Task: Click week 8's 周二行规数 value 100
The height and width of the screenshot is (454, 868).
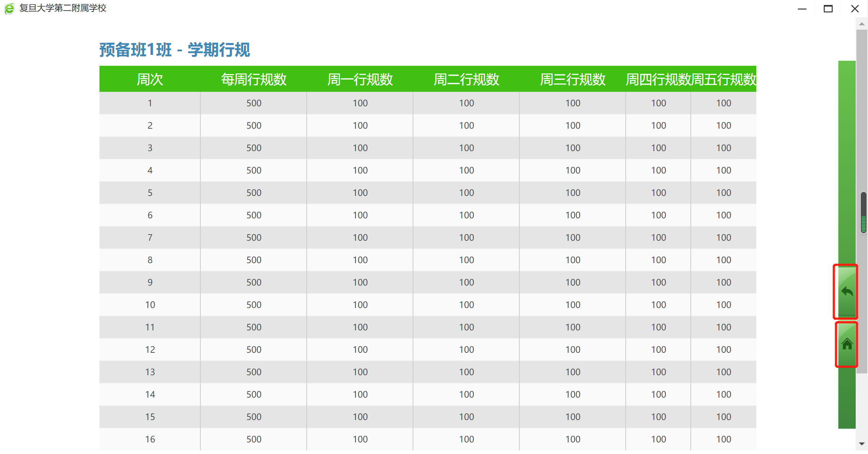Action: tap(466, 260)
